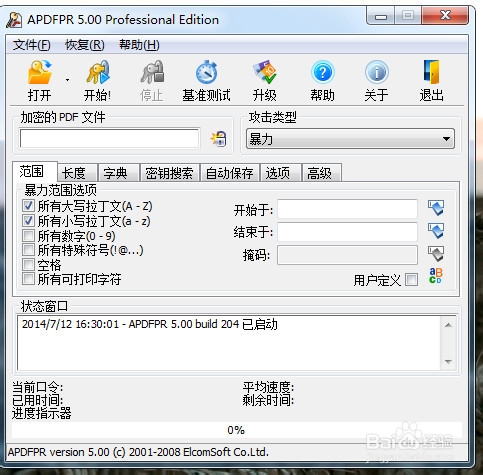The height and width of the screenshot is (475, 483).
Task: Click the 平均速度 label
Action: (268, 387)
